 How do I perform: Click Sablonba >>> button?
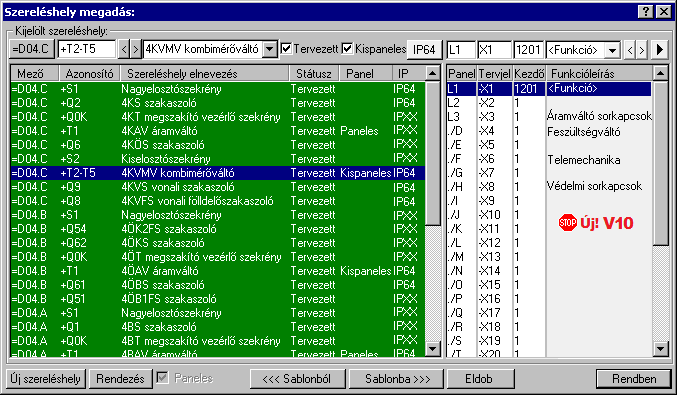[x=397, y=379]
